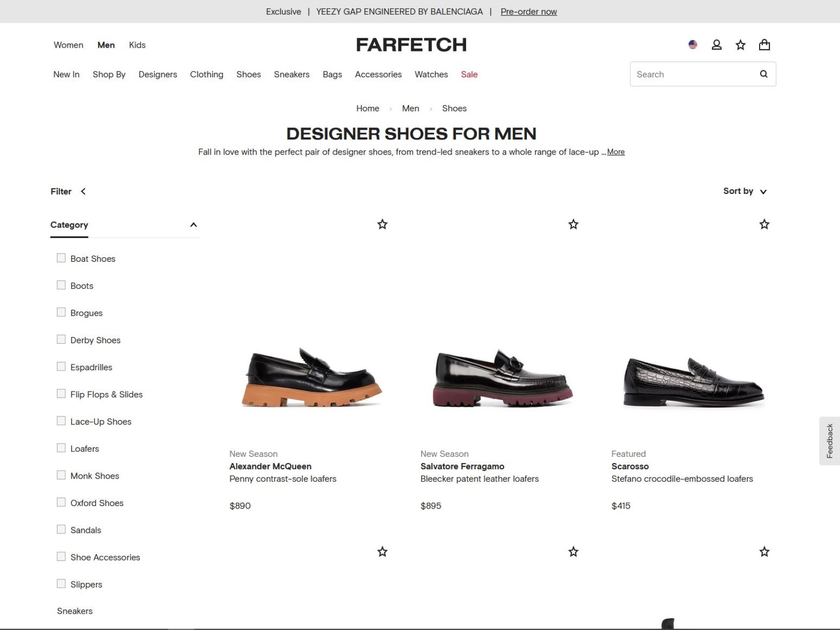Open the Sale menu
The width and height of the screenshot is (840, 630).
(x=469, y=74)
